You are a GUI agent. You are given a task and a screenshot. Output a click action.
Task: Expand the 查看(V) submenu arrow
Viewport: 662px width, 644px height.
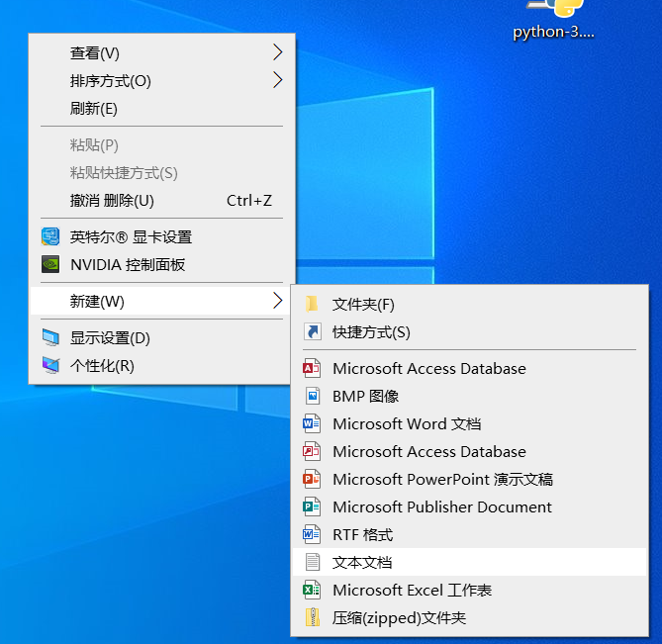click(x=277, y=52)
